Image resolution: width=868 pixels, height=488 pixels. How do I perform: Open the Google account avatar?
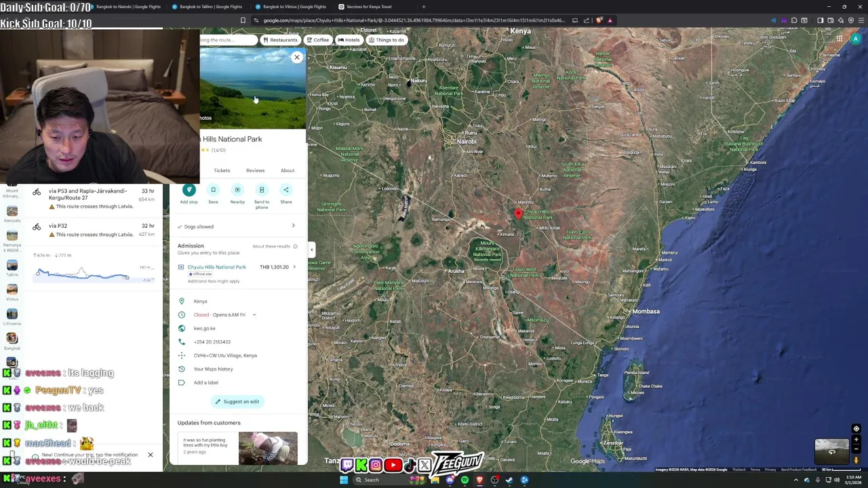point(856,39)
